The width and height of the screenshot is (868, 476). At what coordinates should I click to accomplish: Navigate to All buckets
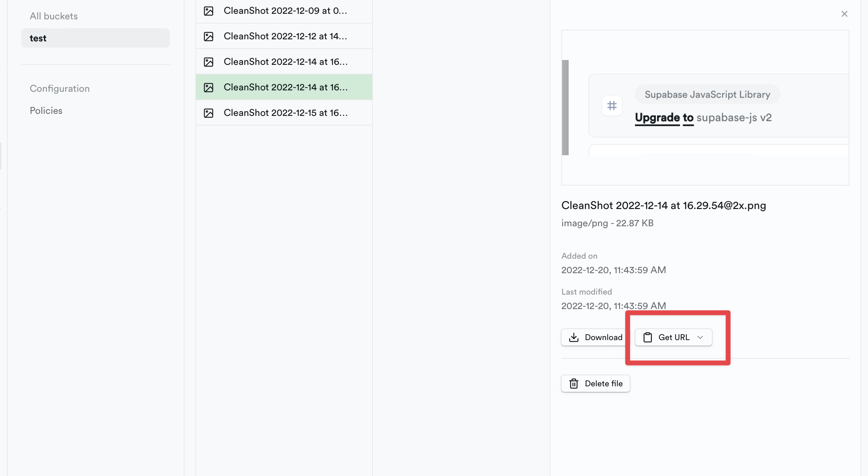tap(54, 16)
